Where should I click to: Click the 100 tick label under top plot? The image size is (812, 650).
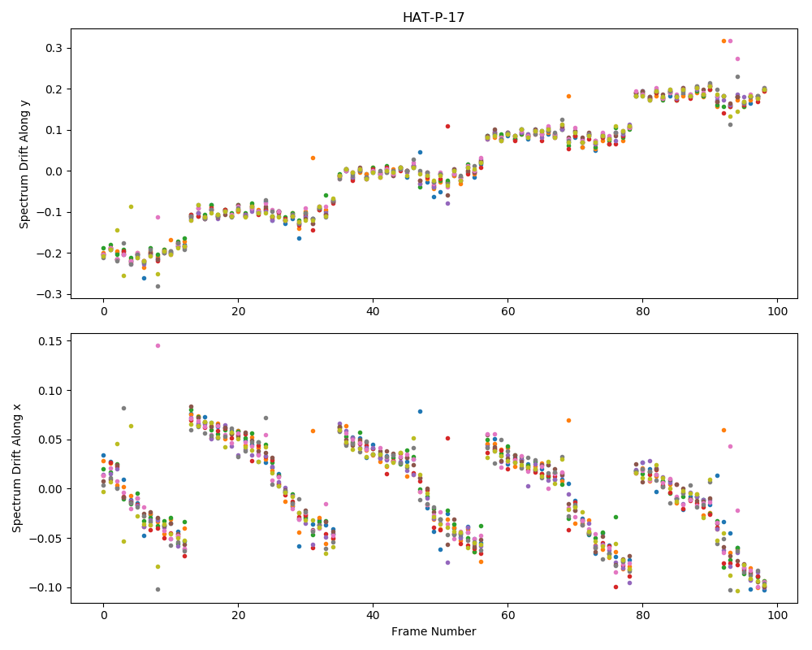[x=777, y=311]
